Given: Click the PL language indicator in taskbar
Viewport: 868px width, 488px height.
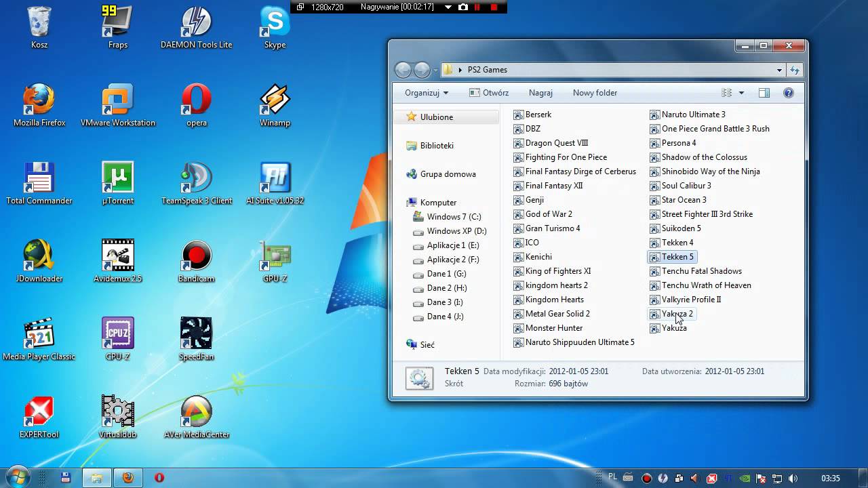Looking at the screenshot, I should 613,477.
